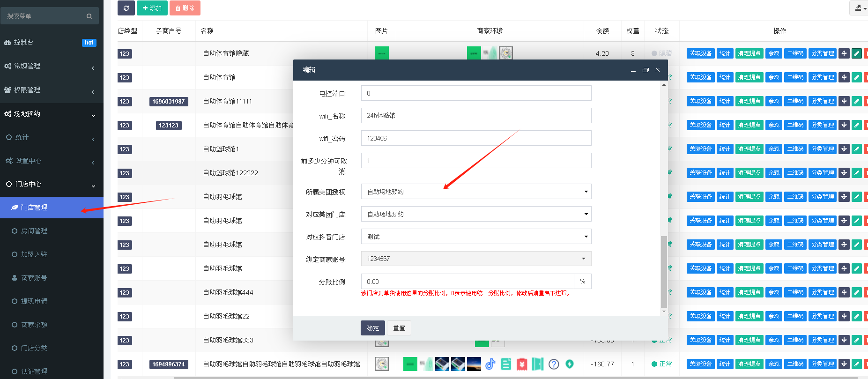Click the edit pencil for 自助羽毛球馆444 row
This screenshot has height=379, width=868.
pyautogui.click(x=857, y=292)
